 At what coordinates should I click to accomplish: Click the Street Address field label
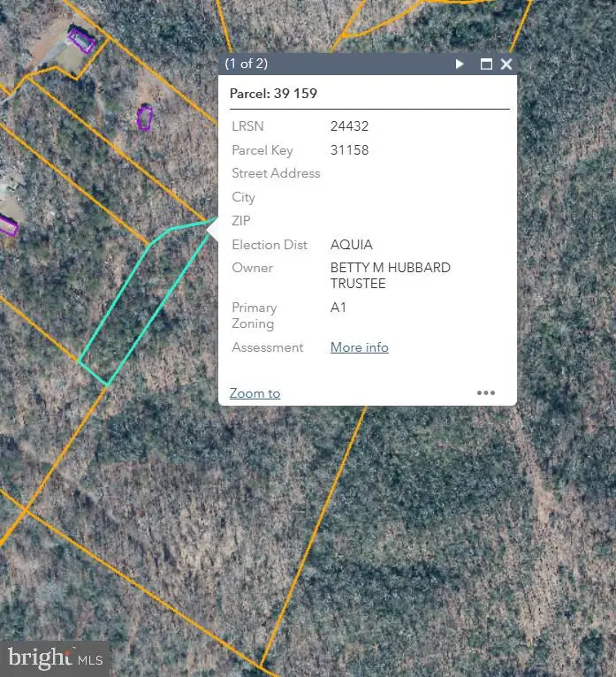276,173
